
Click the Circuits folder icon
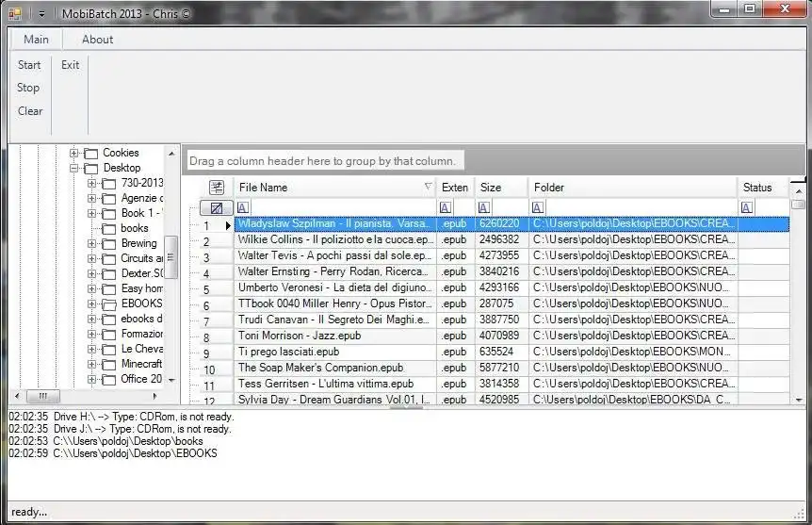(x=108, y=258)
